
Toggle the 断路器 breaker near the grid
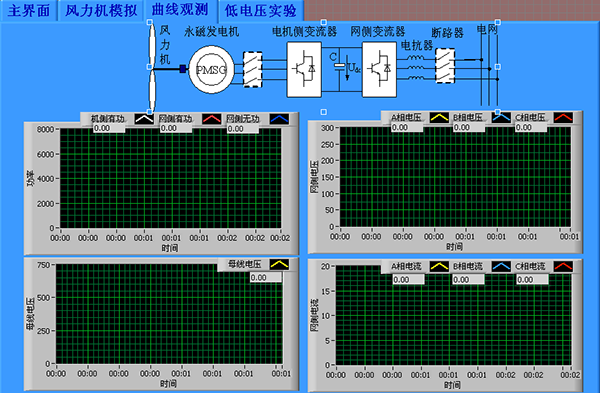click(x=445, y=66)
